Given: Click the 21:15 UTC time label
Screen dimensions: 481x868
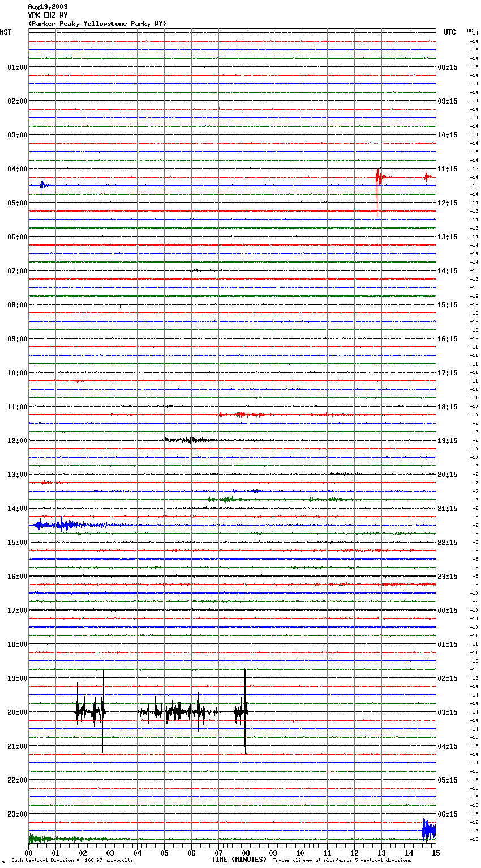Looking at the screenshot, I should pyautogui.click(x=448, y=509).
